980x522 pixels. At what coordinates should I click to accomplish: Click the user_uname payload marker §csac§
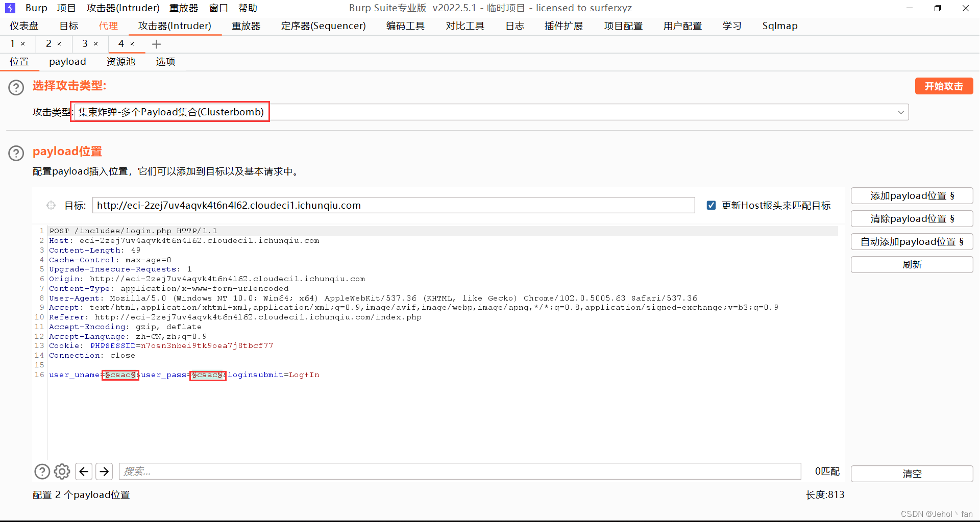[x=120, y=375]
